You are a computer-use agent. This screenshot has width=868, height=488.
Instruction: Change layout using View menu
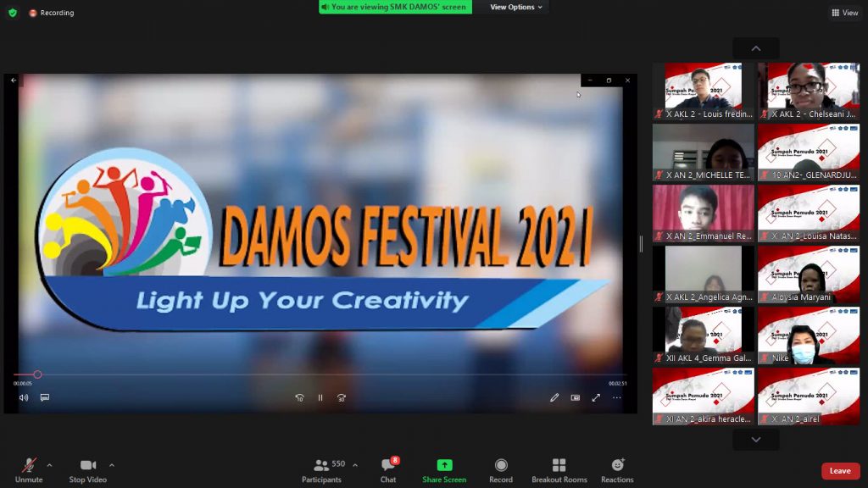tap(845, 13)
